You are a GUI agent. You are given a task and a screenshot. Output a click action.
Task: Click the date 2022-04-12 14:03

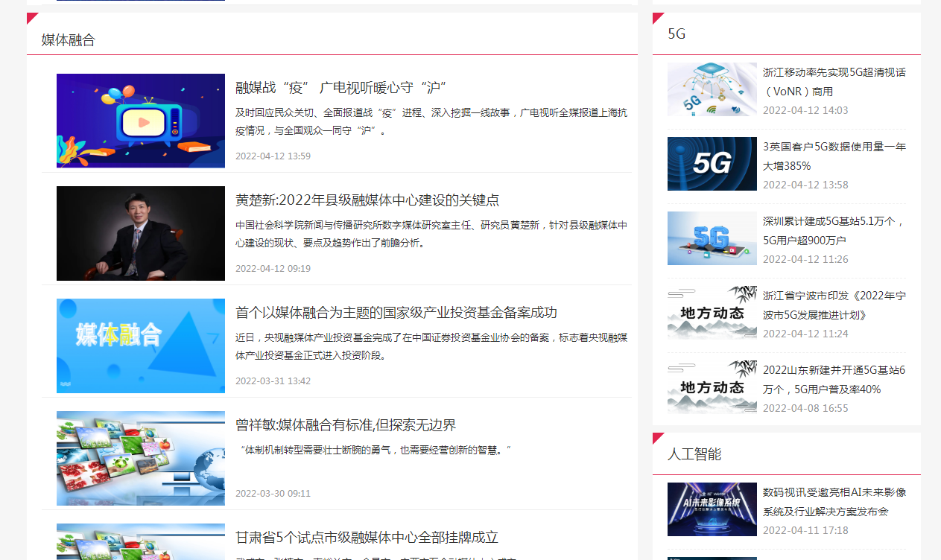click(x=805, y=110)
